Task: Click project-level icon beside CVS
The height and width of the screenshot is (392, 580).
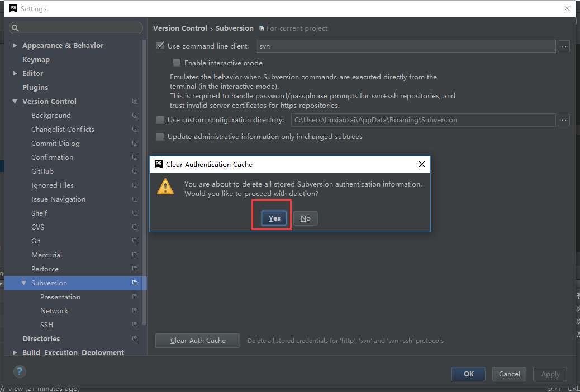Action: [x=135, y=227]
